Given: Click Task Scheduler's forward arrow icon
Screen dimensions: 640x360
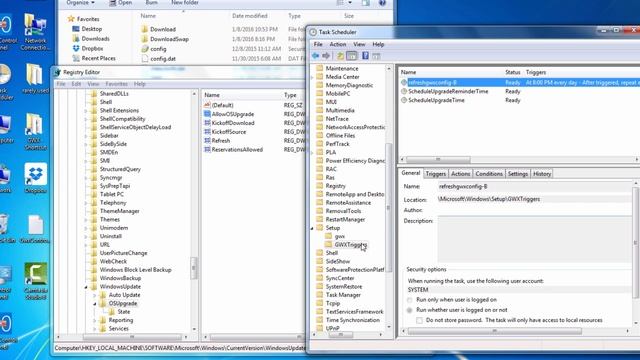Looking at the screenshot, I should point(326,56).
